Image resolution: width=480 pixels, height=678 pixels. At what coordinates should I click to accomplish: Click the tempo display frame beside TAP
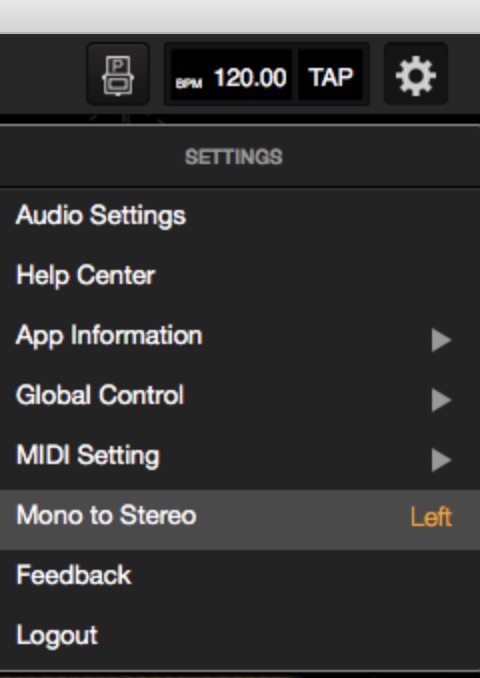(x=267, y=74)
